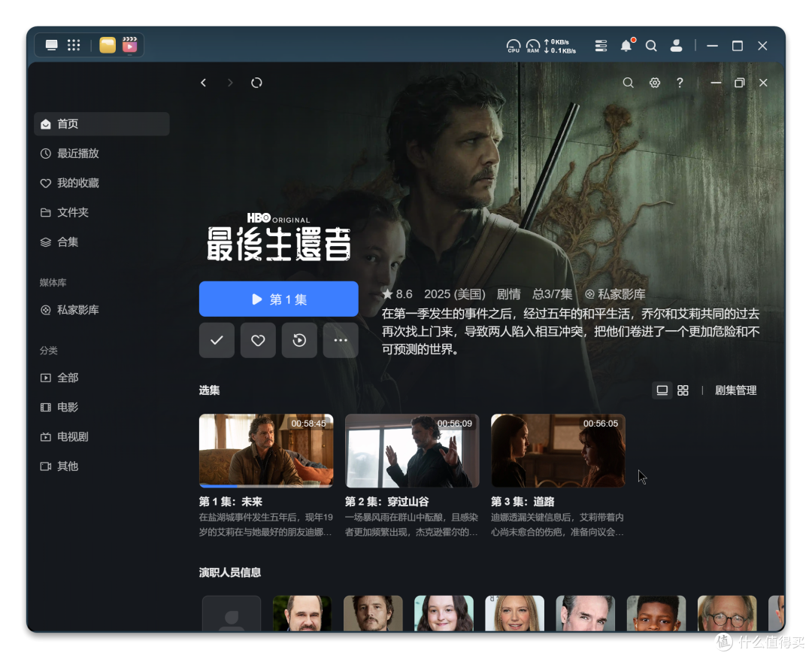
Task: Select 首页 in the sidebar
Action: pyautogui.click(x=102, y=124)
